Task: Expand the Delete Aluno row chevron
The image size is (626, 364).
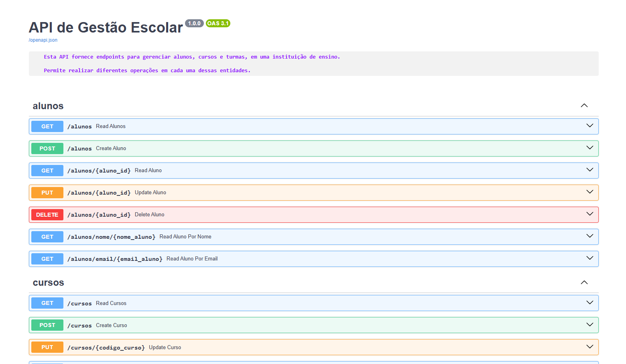Action: click(x=589, y=214)
